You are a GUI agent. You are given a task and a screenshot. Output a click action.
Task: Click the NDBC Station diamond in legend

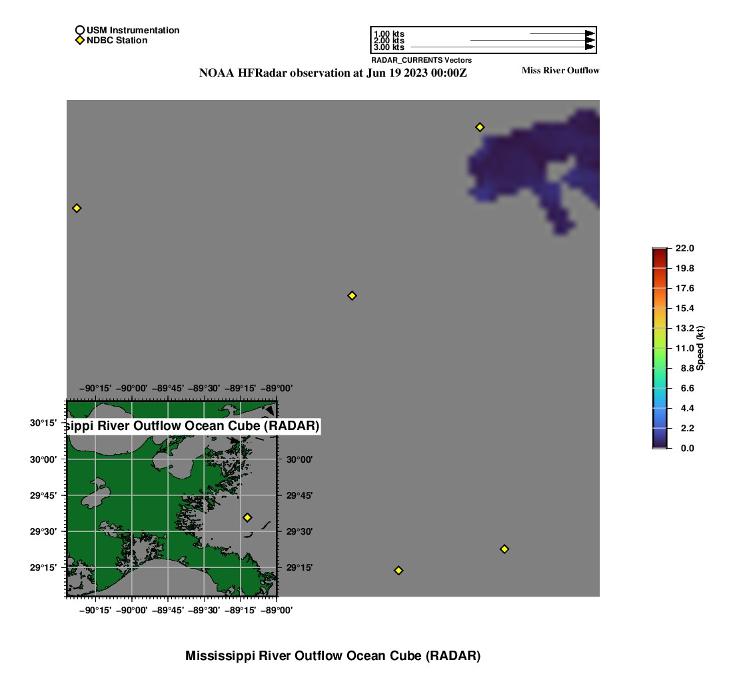point(80,40)
